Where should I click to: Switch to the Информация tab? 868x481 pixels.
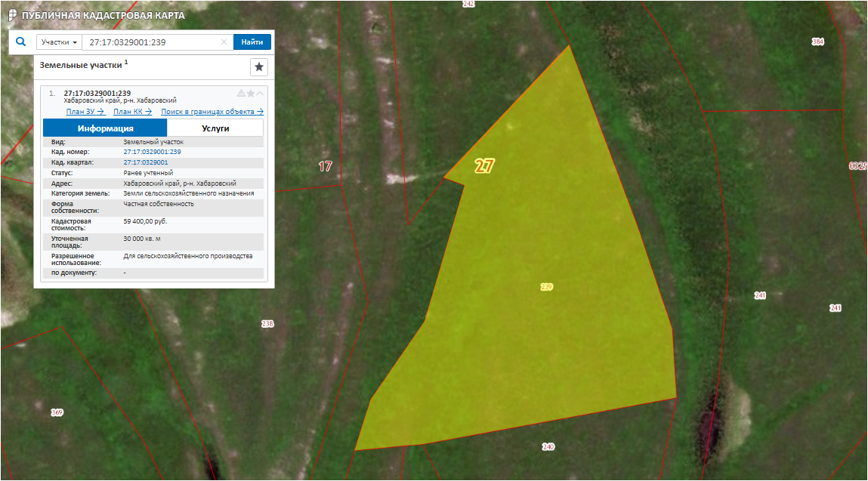click(x=105, y=128)
